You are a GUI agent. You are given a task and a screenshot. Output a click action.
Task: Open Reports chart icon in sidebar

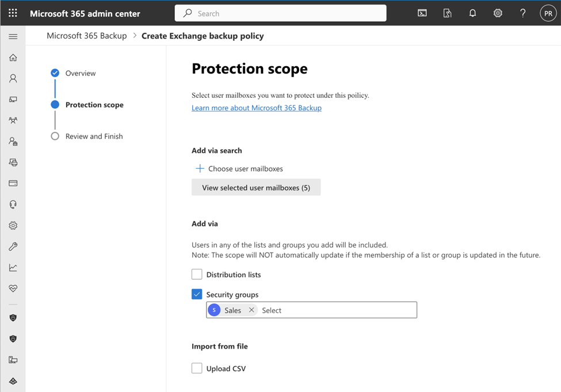click(13, 268)
